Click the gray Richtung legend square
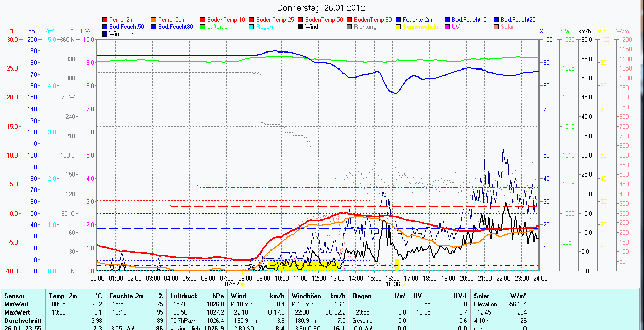644x330 pixels. 350,27
